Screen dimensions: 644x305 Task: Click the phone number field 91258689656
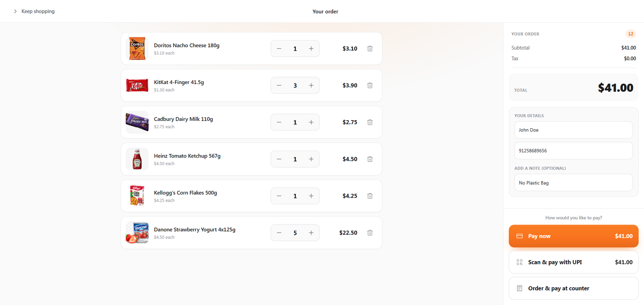pyautogui.click(x=574, y=151)
